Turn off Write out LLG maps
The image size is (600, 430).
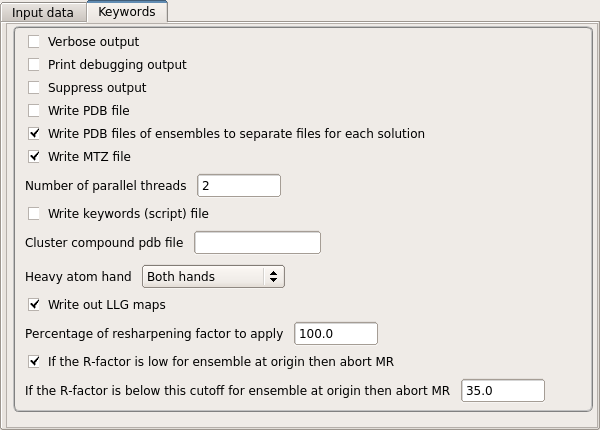[35, 305]
